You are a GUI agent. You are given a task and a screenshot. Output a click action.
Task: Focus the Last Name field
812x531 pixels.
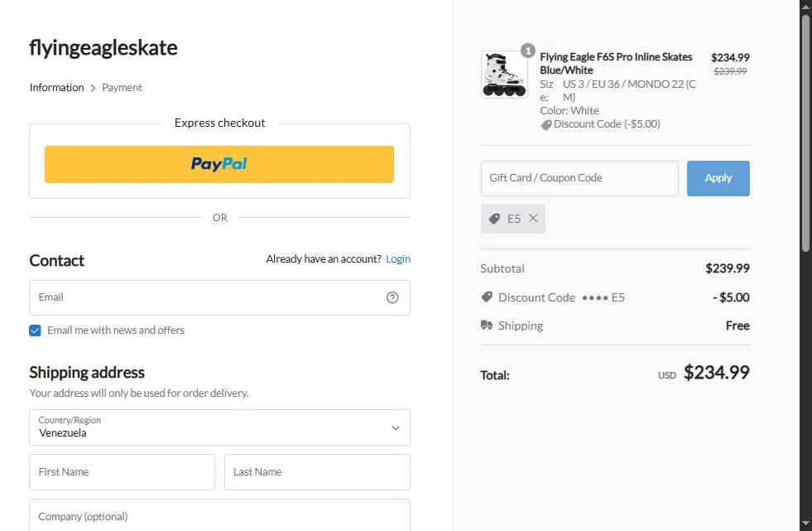317,472
